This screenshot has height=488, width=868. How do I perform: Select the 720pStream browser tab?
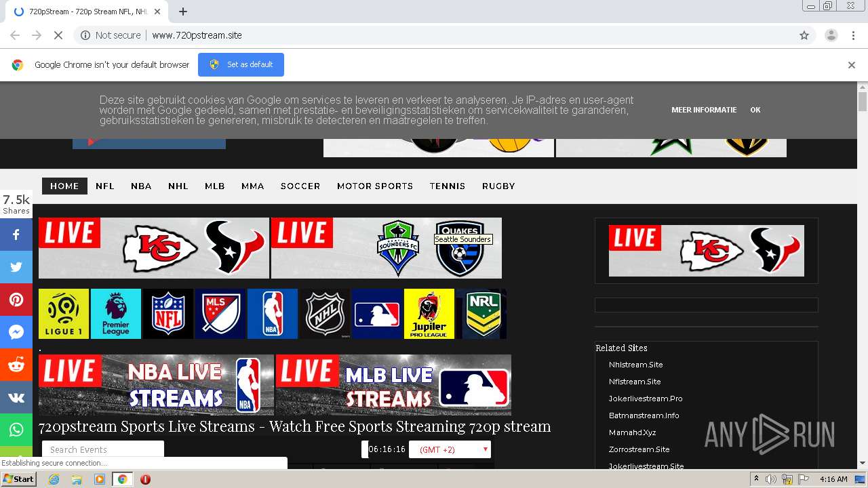click(x=88, y=12)
